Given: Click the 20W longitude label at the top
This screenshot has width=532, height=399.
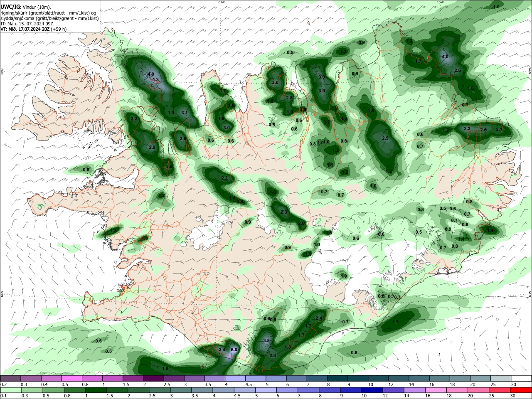Looking at the screenshot, I should tap(222, 2).
